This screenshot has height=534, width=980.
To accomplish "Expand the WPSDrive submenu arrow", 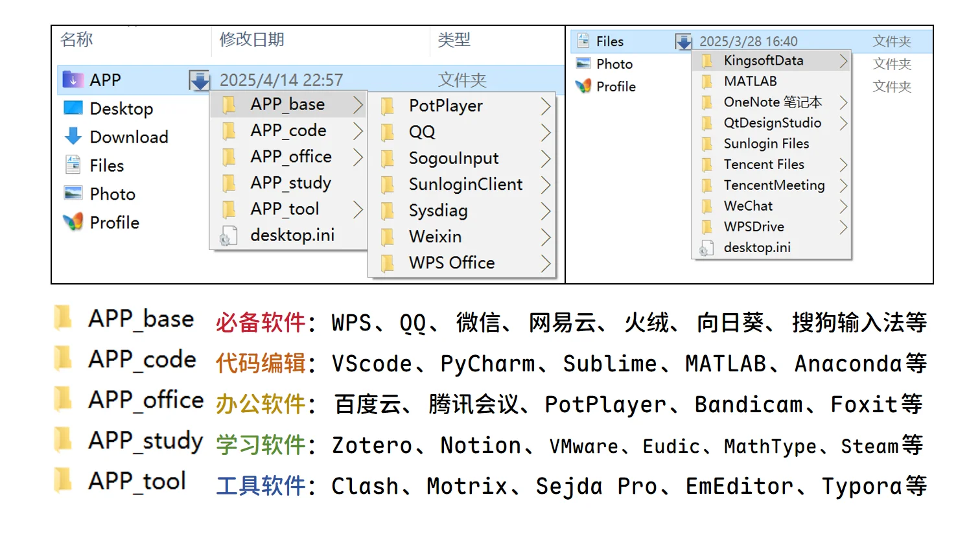I will pos(843,227).
